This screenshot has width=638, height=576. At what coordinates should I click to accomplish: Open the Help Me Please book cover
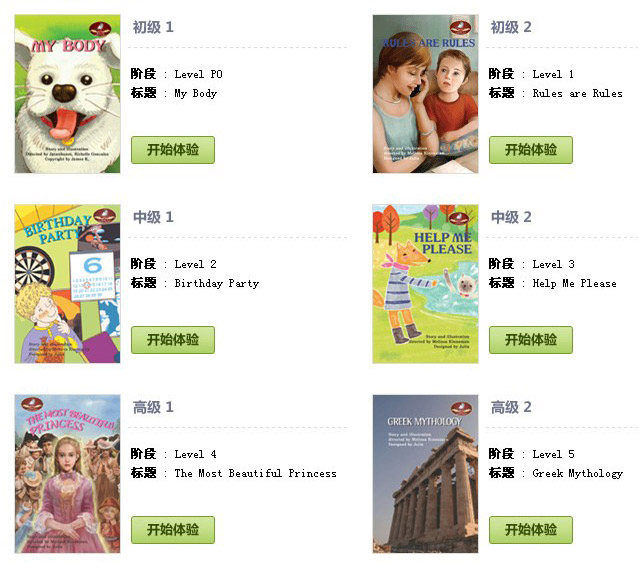coord(426,284)
